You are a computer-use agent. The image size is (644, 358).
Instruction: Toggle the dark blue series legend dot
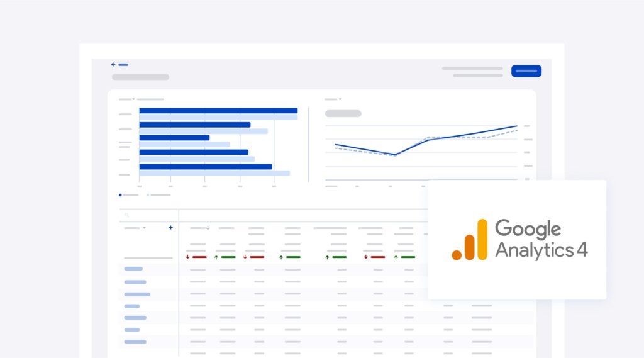(120, 195)
